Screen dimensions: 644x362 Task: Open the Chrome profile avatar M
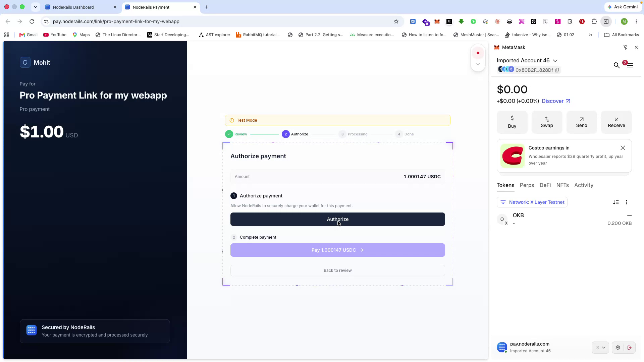(x=624, y=21)
